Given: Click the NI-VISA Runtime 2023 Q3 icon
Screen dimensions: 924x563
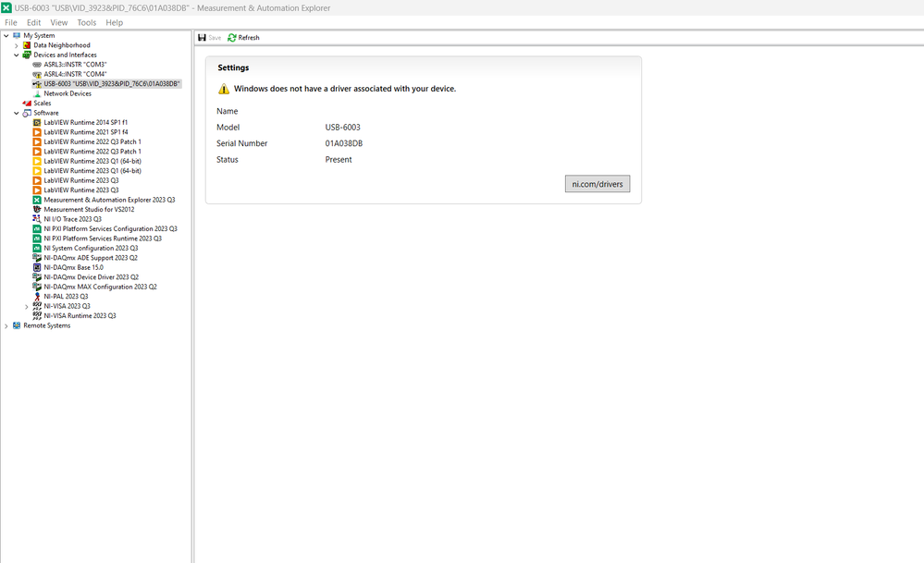Looking at the screenshot, I should [x=37, y=315].
